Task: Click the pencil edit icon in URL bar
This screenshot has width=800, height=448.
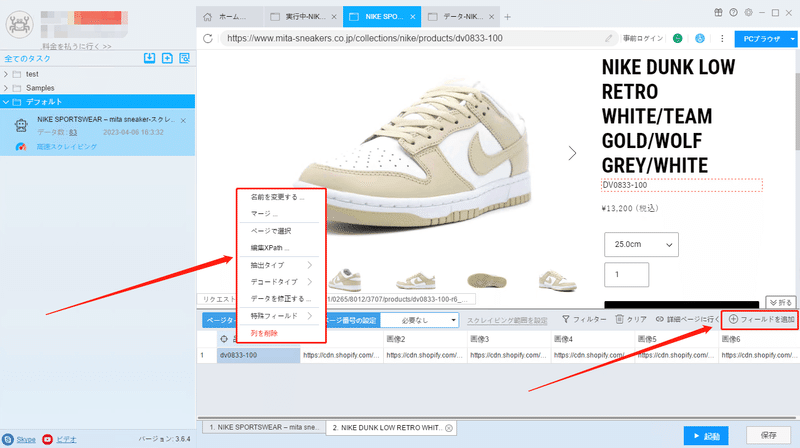Action: tap(608, 38)
